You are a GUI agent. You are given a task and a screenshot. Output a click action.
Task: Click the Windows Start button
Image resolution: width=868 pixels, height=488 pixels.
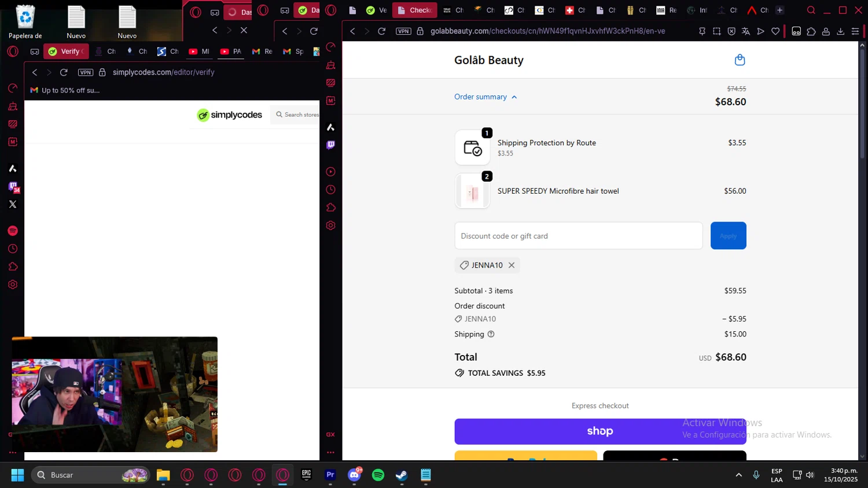(x=17, y=475)
